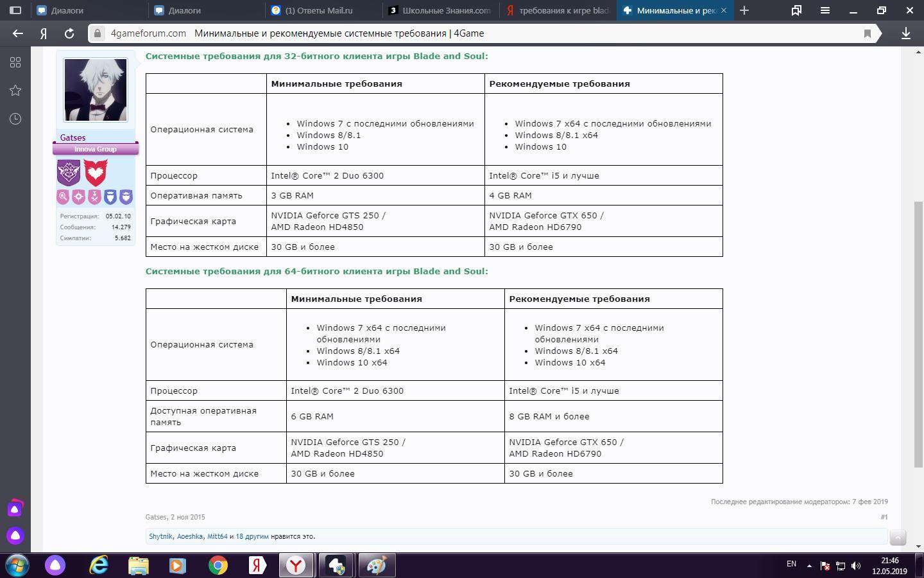
Task: Click the pink crosshair badge
Action: pos(78,197)
